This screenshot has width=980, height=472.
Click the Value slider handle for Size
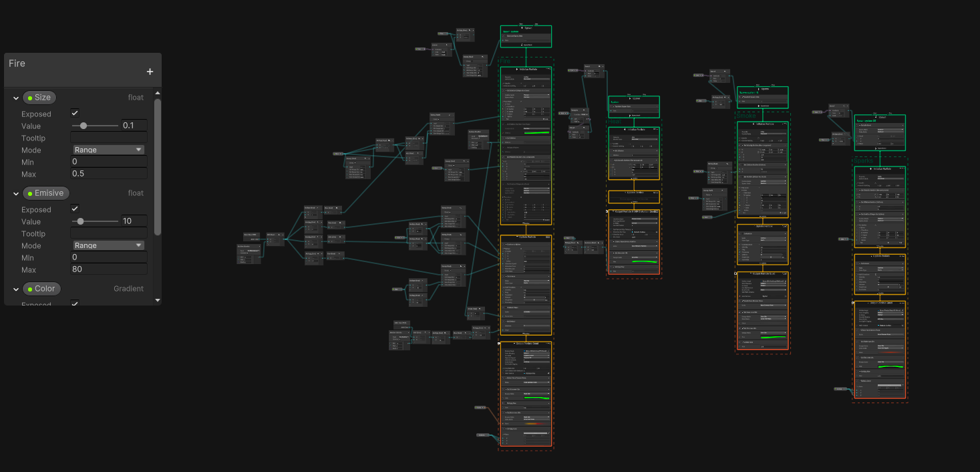(84, 126)
